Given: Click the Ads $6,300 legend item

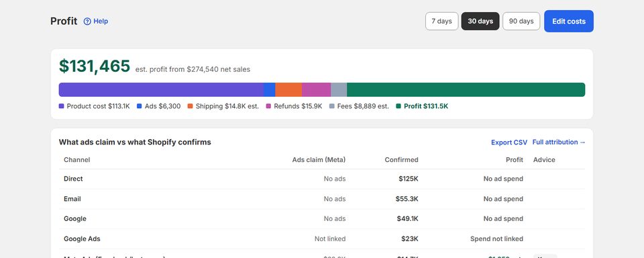Looking at the screenshot, I should click(158, 106).
